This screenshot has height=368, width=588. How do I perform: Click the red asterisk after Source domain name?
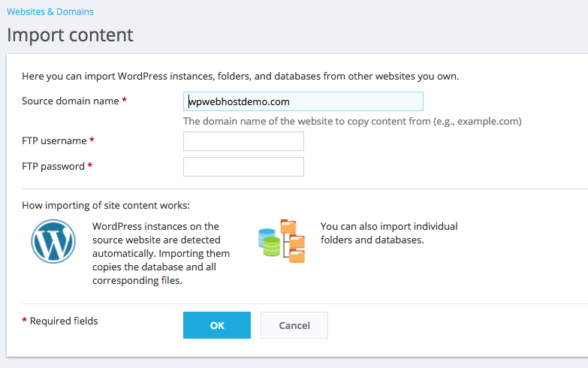(x=124, y=100)
